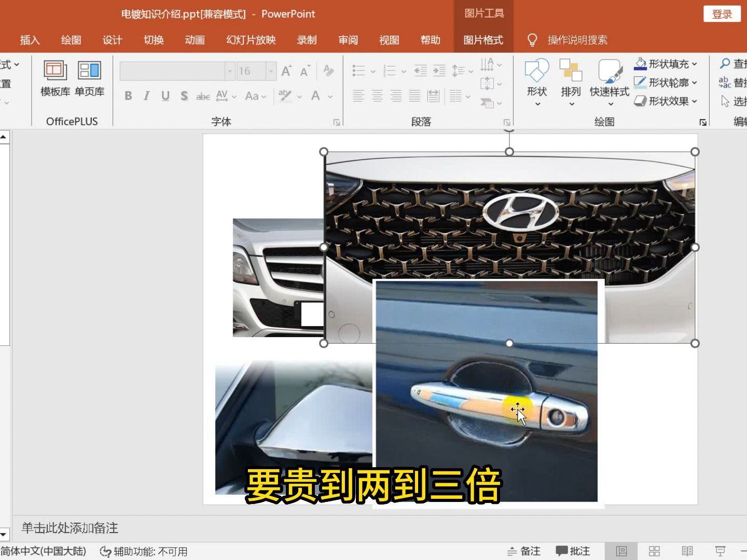The image size is (747, 560).
Task: Justify text alignment
Action: click(414, 96)
